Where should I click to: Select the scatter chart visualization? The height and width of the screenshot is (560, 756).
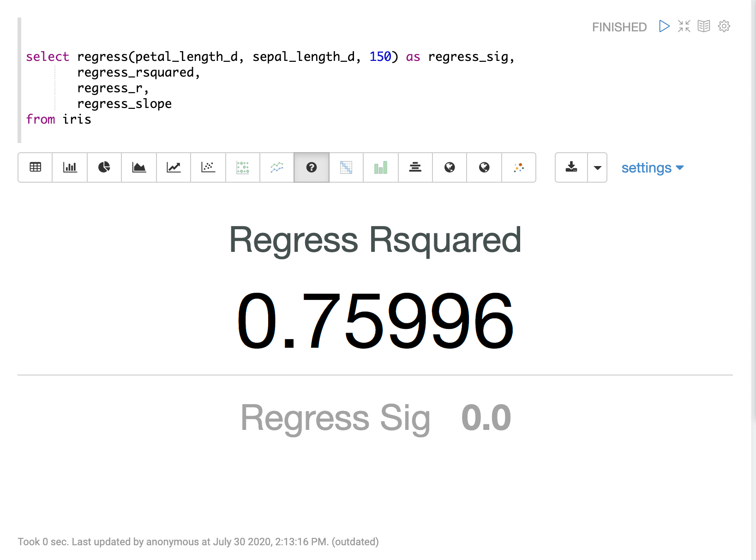tap(208, 167)
